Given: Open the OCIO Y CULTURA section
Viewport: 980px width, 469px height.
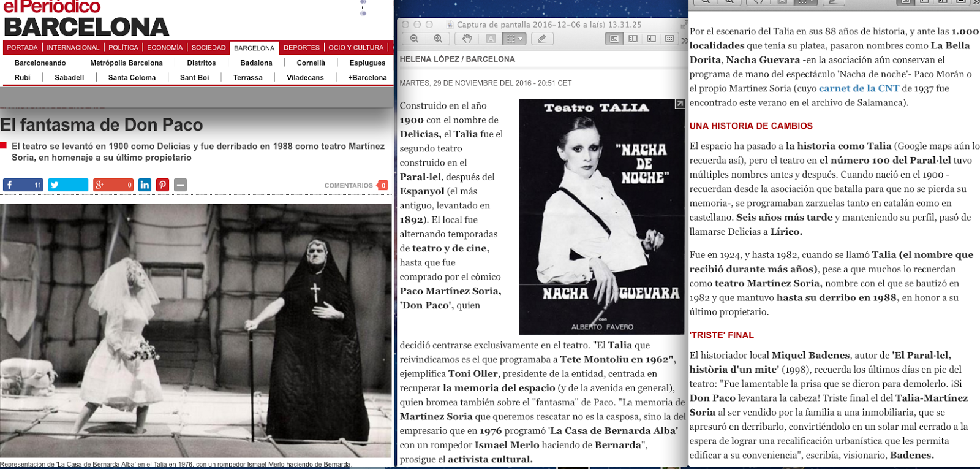Looking at the screenshot, I should 356,48.
